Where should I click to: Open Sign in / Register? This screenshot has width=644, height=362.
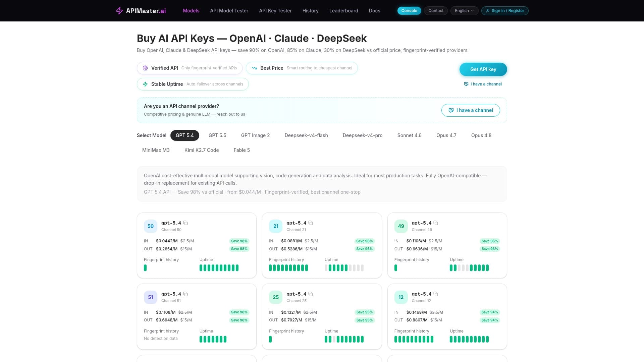click(x=505, y=11)
